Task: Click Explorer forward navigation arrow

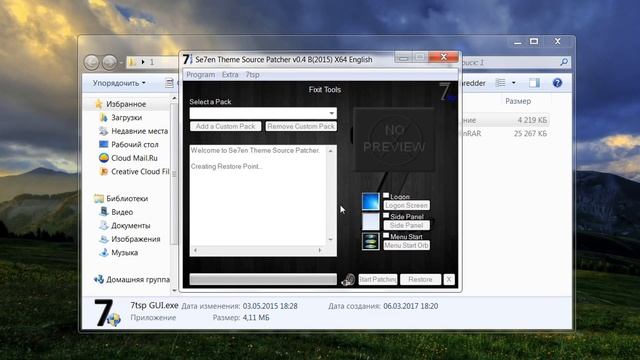Action: pos(109,62)
